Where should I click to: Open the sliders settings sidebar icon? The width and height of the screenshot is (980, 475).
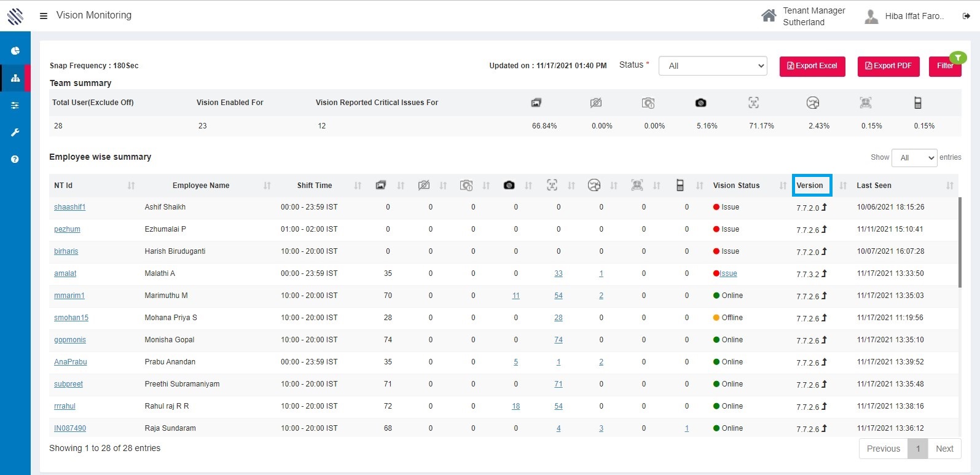pos(15,106)
